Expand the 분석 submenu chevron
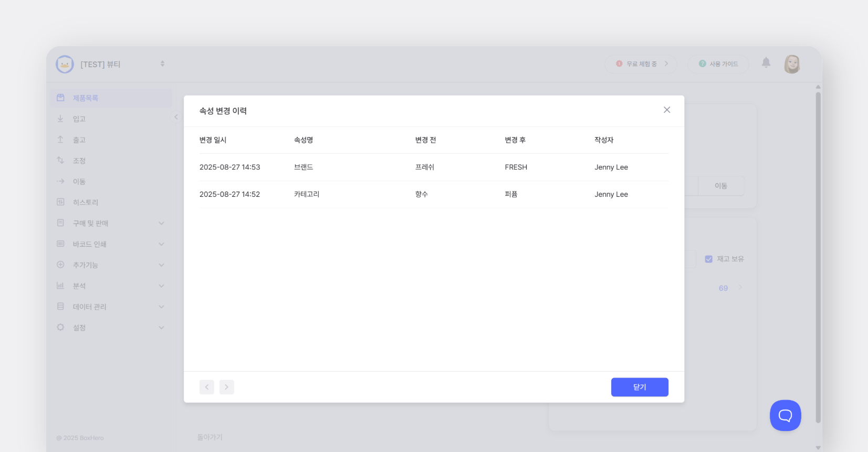This screenshot has height=452, width=868. (162, 286)
